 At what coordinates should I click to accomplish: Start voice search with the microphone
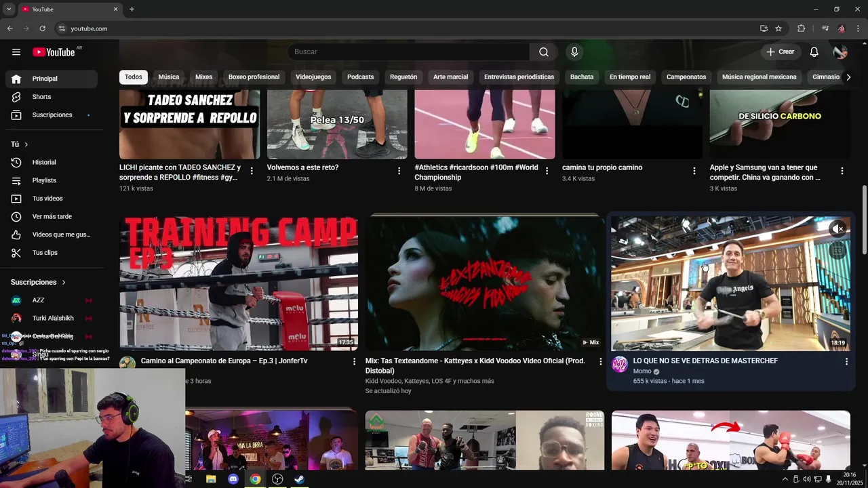(x=574, y=52)
